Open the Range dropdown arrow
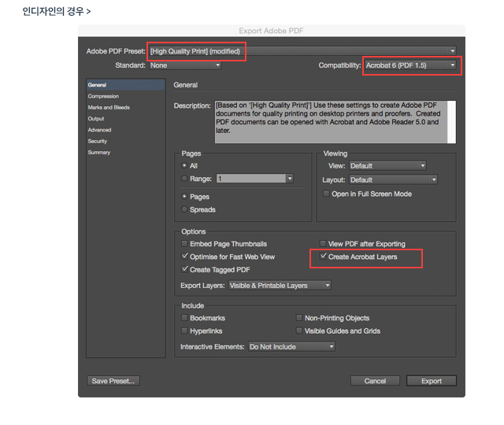This screenshot has width=504, height=425. pos(290,179)
